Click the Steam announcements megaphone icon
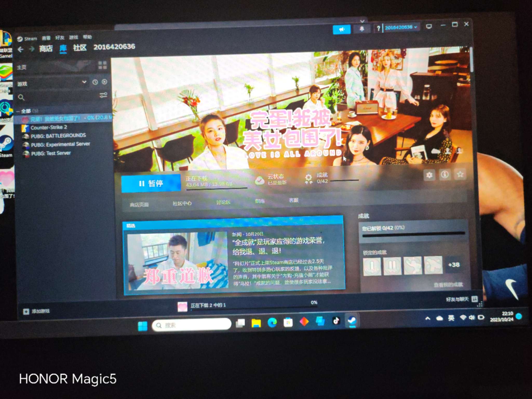 click(x=341, y=30)
